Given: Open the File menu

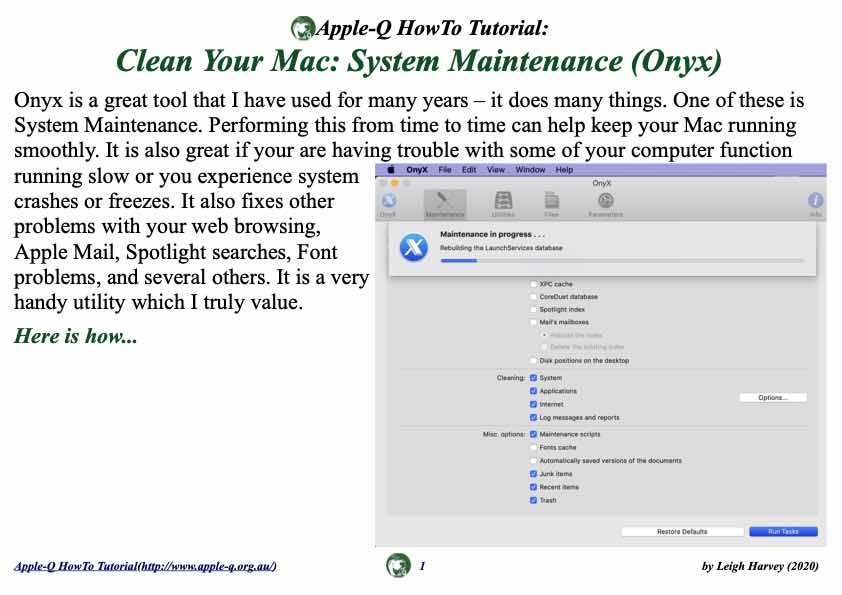Looking at the screenshot, I should click(445, 170).
